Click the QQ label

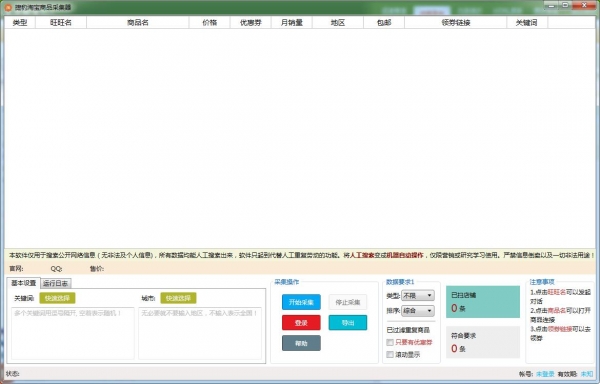tap(56, 269)
